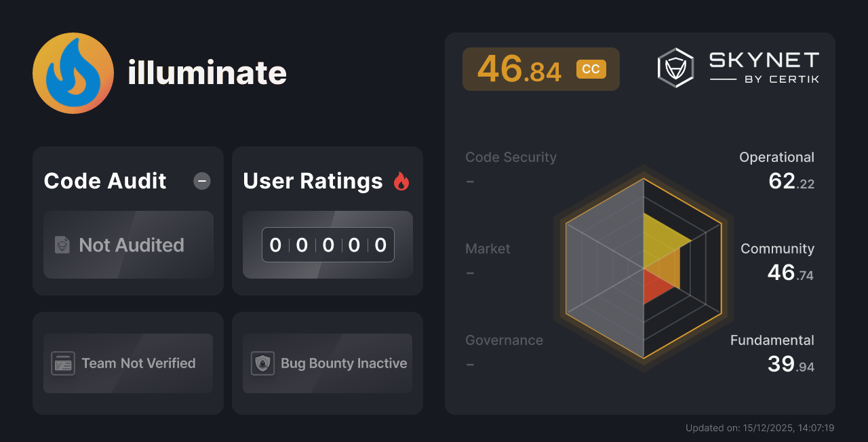Click the CC badge on the score pill
868x442 pixels.
coord(592,68)
